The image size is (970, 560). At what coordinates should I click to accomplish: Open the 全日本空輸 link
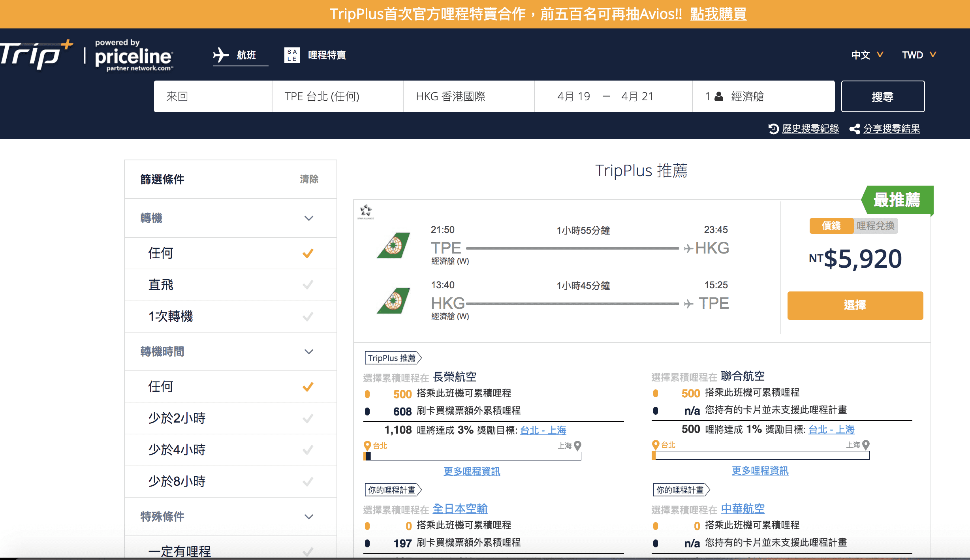(460, 509)
